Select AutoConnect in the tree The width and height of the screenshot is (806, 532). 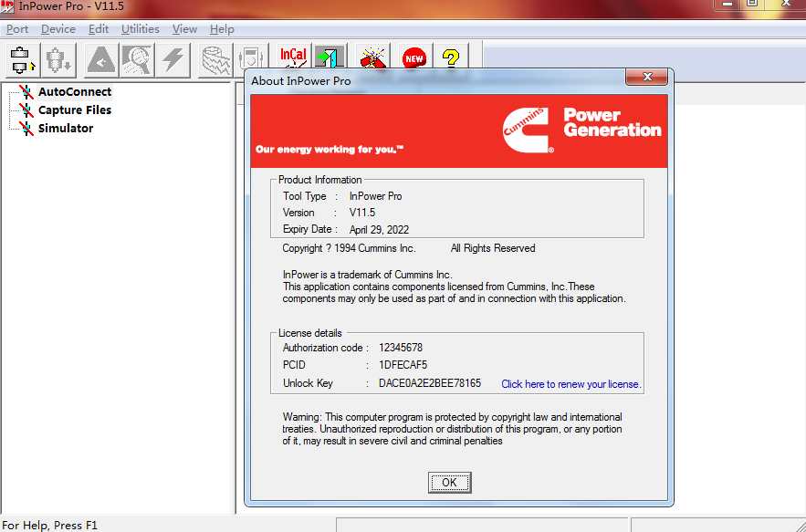[x=74, y=92]
